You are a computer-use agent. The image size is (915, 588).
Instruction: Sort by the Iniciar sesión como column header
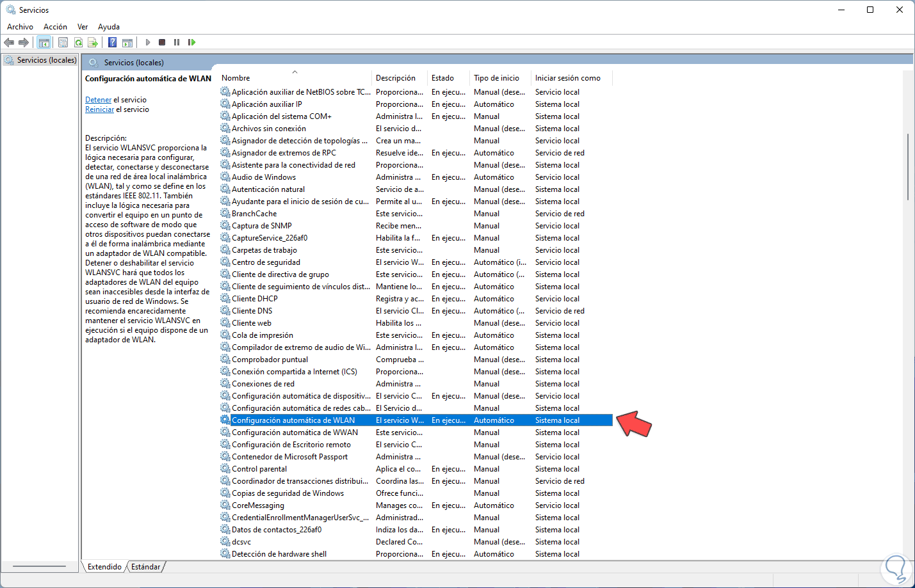[x=572, y=78]
